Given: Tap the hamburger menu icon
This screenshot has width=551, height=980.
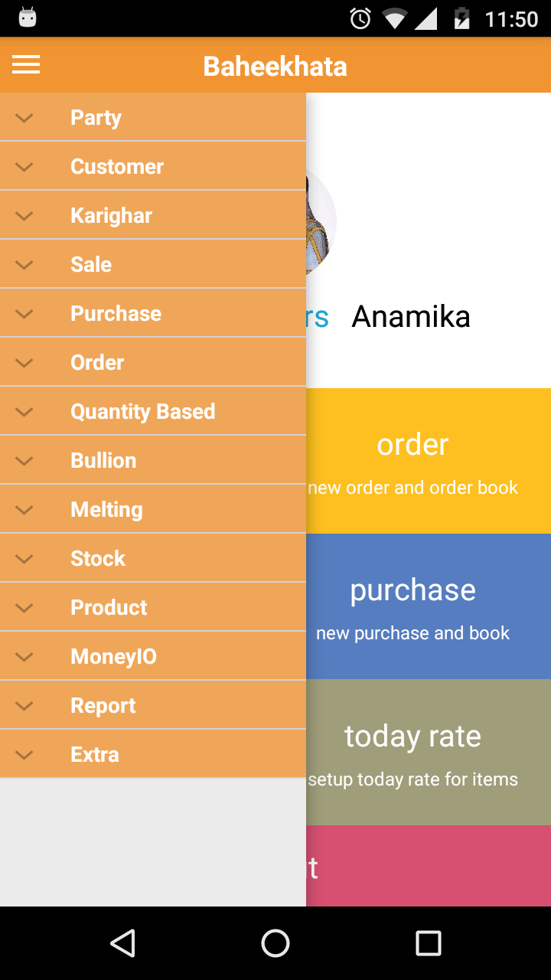Looking at the screenshot, I should point(26,66).
